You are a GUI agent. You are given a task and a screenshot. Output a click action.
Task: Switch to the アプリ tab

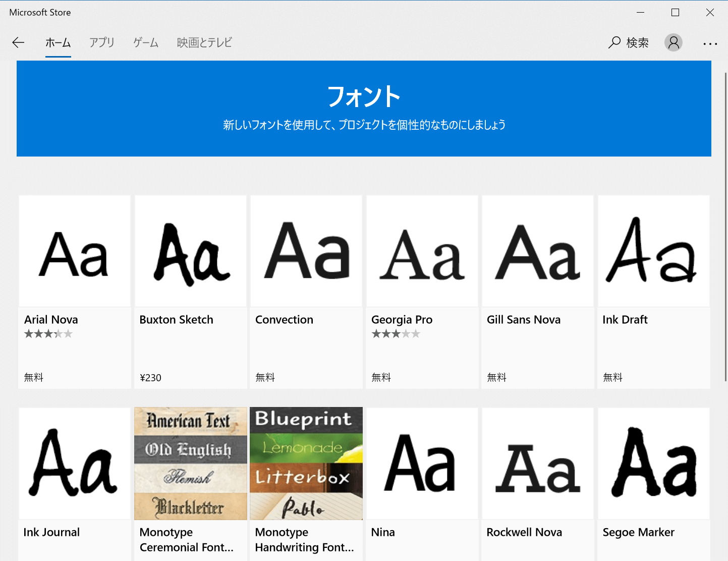point(102,42)
